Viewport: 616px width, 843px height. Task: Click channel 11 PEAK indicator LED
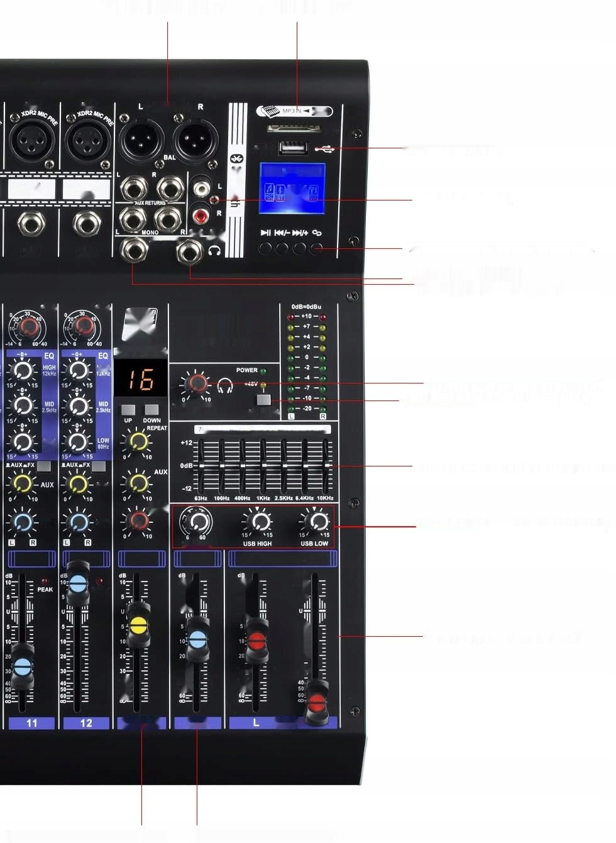(45, 581)
